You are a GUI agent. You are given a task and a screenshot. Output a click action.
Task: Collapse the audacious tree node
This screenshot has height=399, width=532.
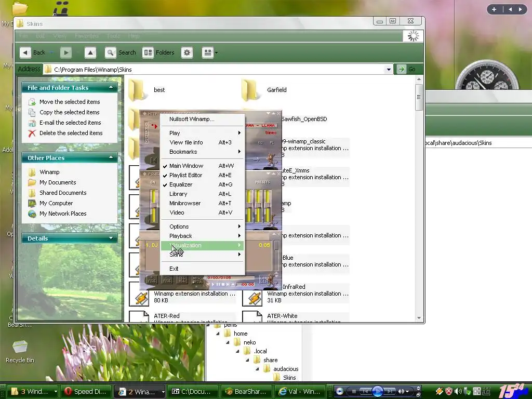point(258,369)
